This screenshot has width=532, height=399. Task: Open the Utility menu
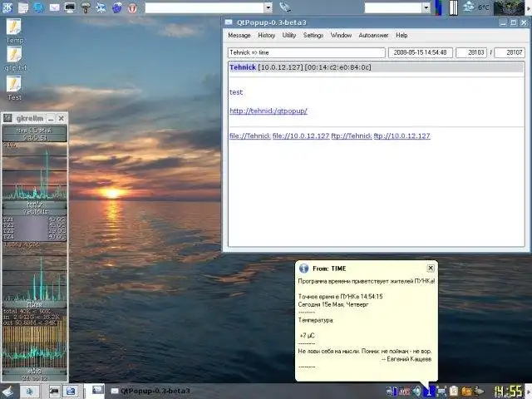pos(288,36)
